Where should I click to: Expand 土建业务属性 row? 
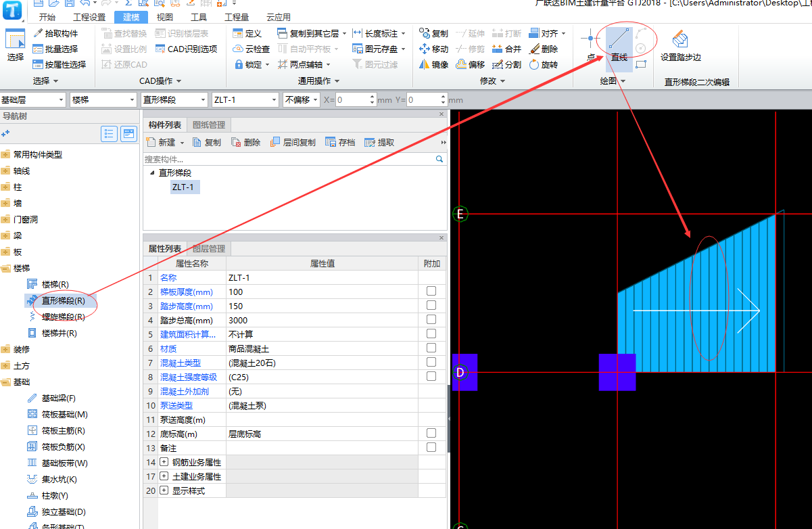point(164,476)
